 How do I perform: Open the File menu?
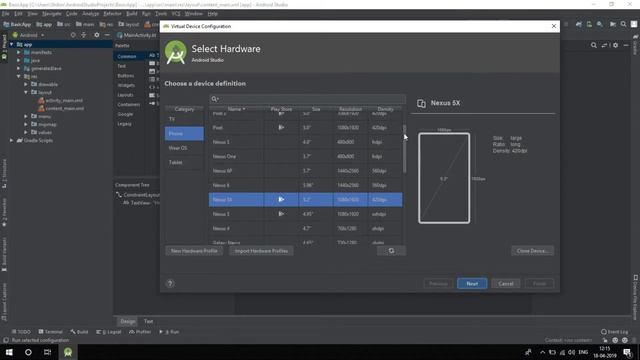coord(6,13)
